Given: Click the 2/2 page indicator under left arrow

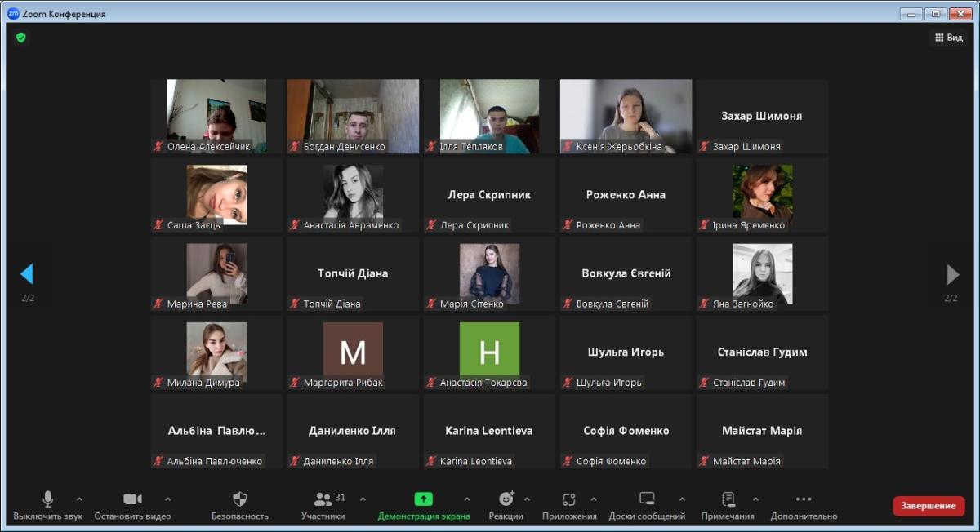Looking at the screenshot, I should 28,298.
